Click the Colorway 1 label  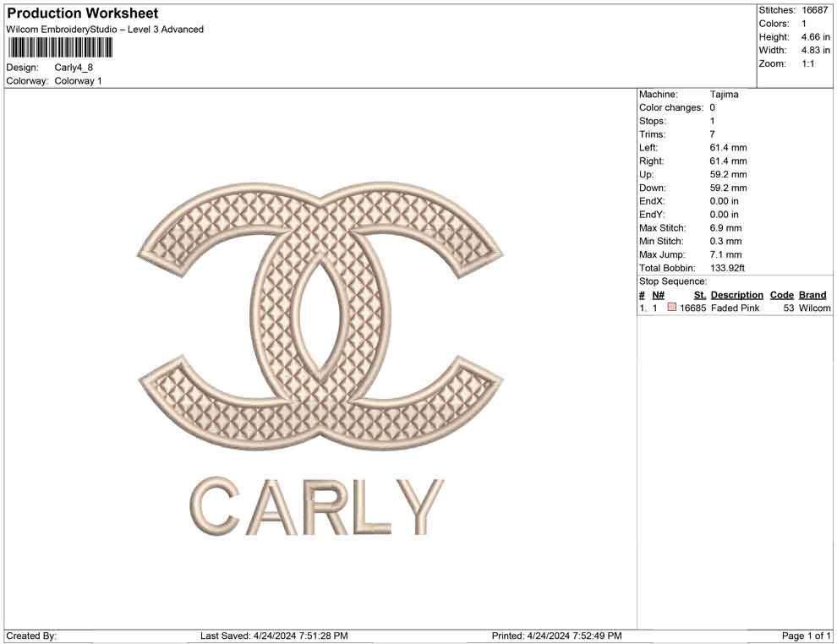[77, 81]
